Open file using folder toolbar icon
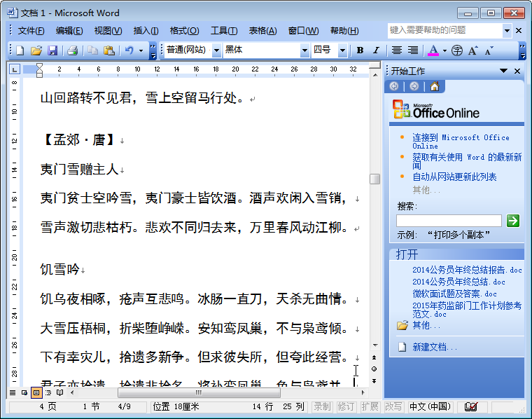Viewport: 532px width, 419px height. (x=36, y=50)
